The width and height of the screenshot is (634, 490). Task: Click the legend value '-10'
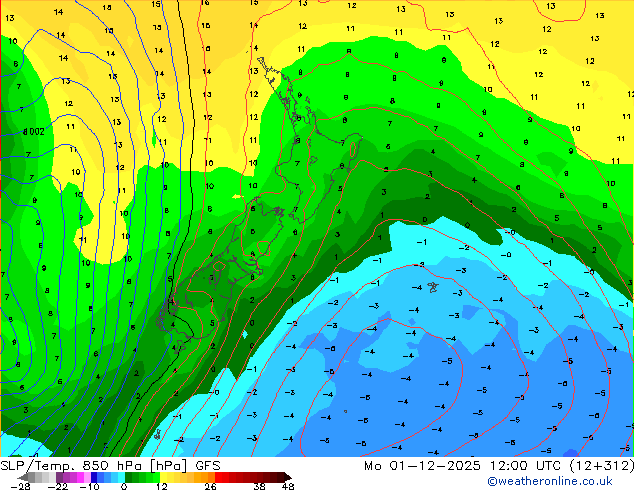coord(90,486)
